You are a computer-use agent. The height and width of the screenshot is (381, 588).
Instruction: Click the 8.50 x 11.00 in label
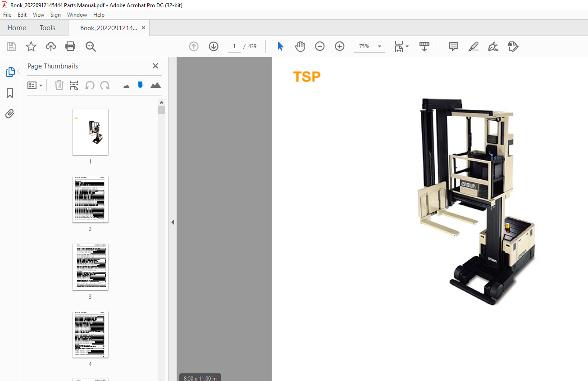pyautogui.click(x=200, y=378)
